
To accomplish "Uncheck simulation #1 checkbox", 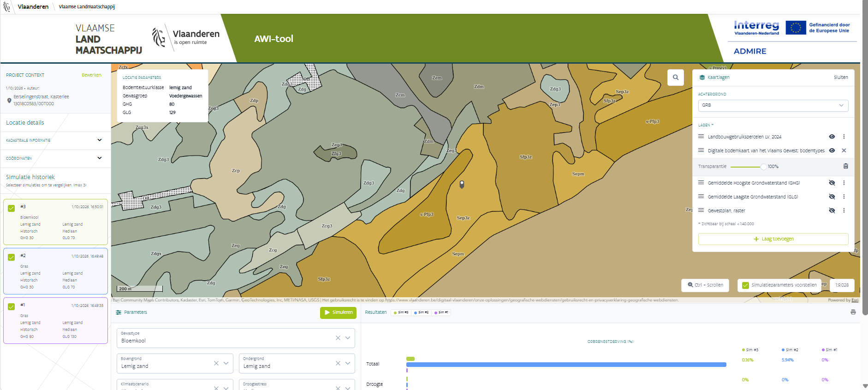I will (12, 306).
